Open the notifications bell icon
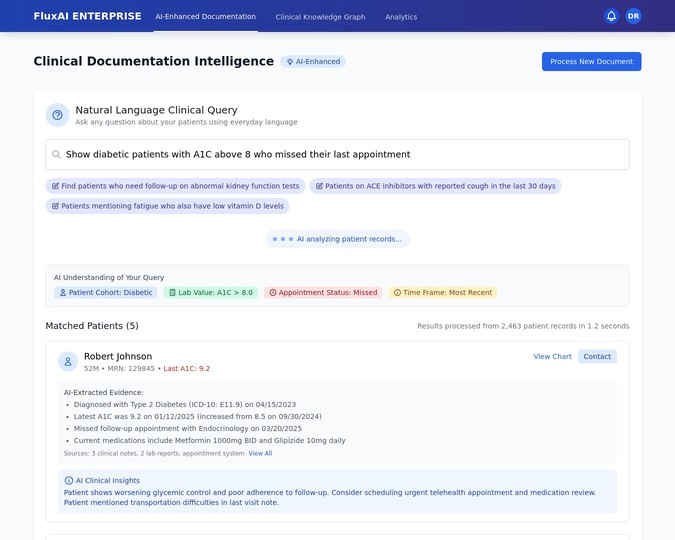Viewport: 675px width, 540px height. [x=611, y=16]
